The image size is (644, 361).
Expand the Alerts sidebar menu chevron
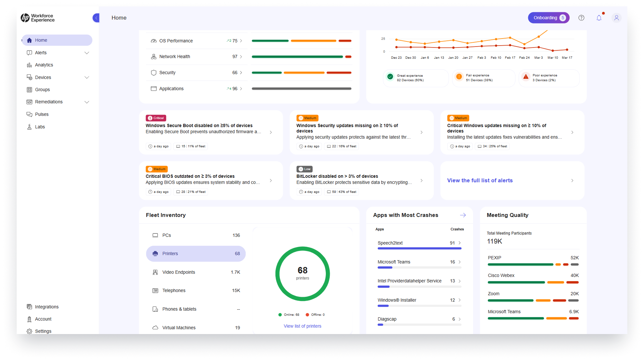point(87,53)
